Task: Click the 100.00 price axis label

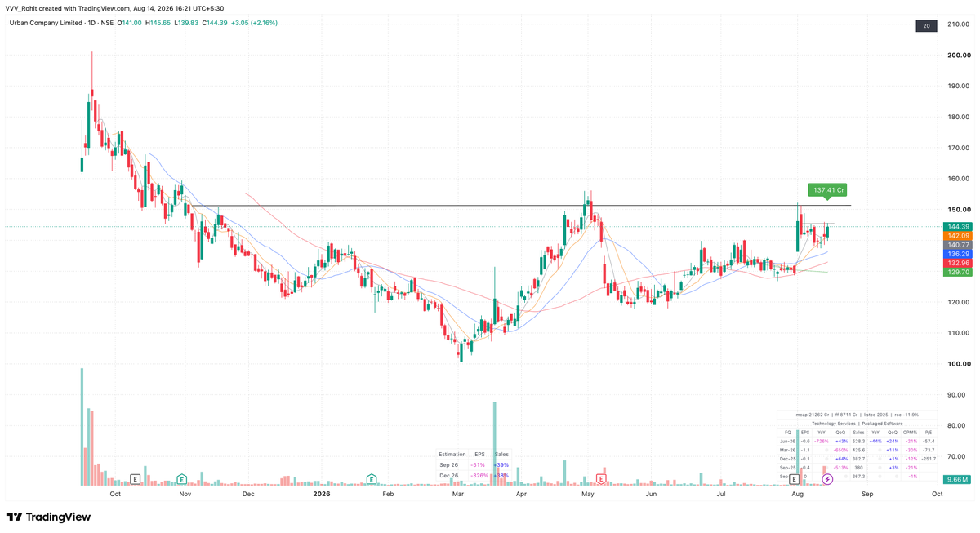Action: 958,364
